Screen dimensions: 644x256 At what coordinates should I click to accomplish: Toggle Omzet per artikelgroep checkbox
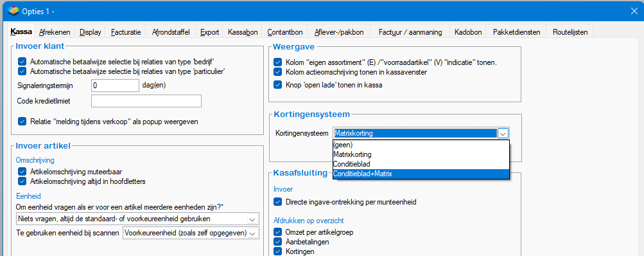pos(277,232)
